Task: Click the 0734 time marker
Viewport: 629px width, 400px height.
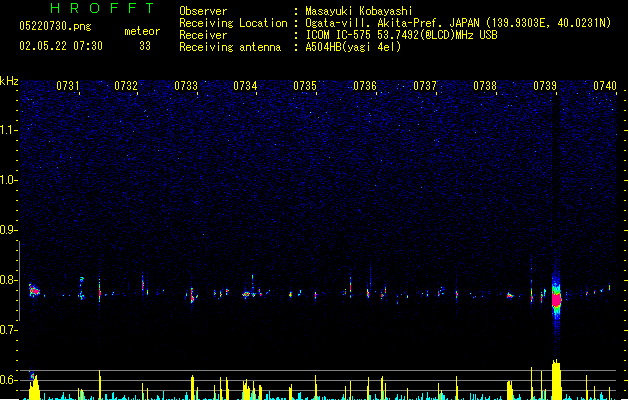Action: pos(245,86)
